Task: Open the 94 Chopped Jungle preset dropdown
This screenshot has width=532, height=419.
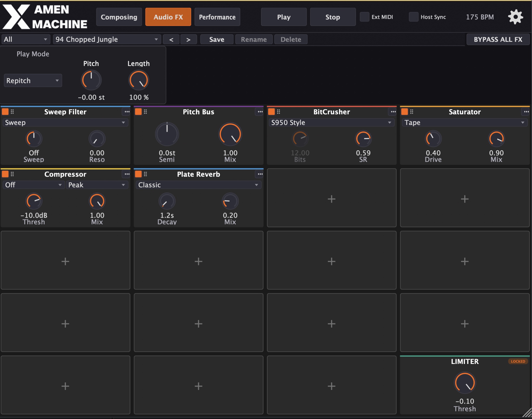Action: [x=107, y=39]
